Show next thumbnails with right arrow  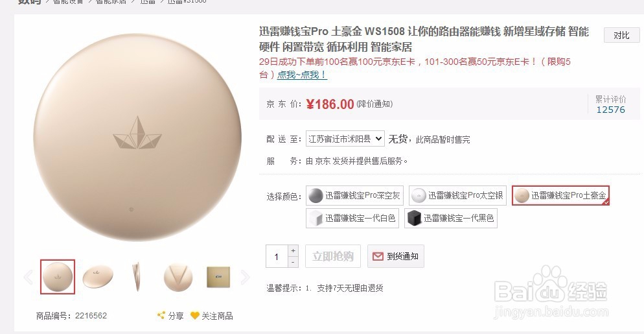(245, 277)
